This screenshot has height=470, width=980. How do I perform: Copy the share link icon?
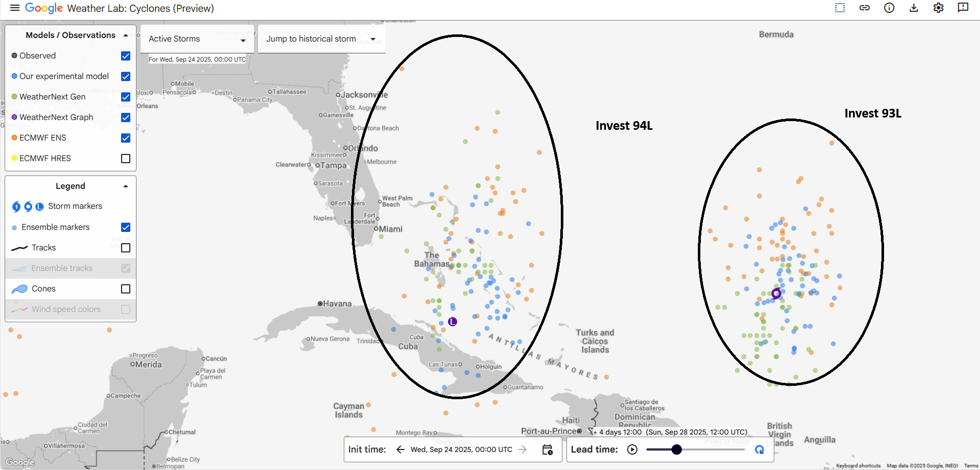tap(865, 8)
